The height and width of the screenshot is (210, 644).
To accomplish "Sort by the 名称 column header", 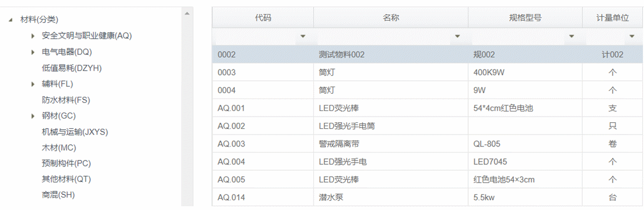I will [391, 17].
